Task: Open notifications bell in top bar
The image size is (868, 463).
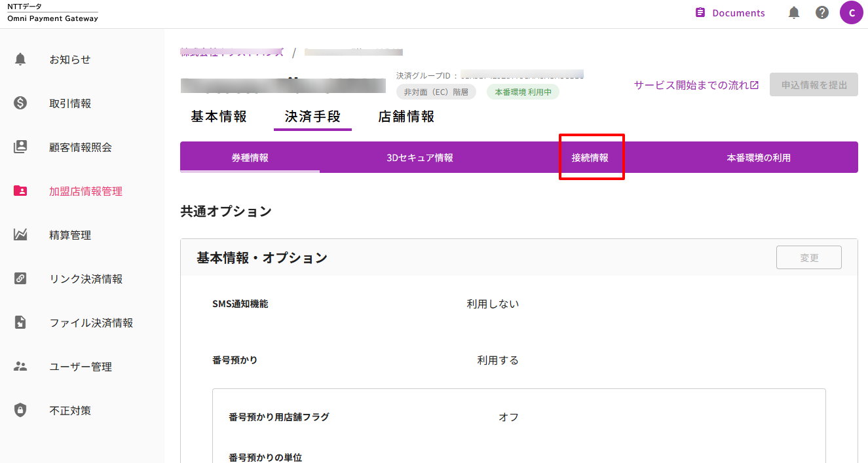Action: click(x=794, y=13)
